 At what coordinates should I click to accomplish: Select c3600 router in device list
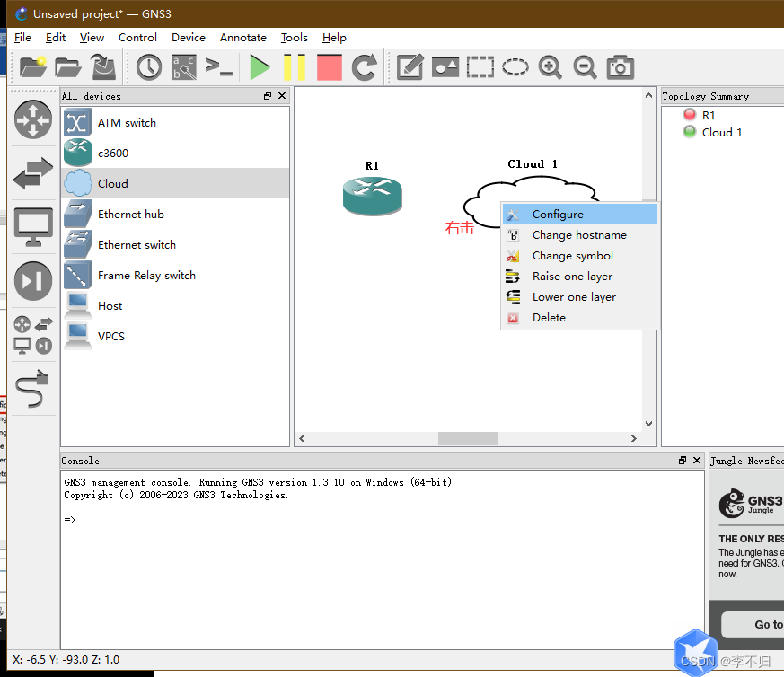175,153
